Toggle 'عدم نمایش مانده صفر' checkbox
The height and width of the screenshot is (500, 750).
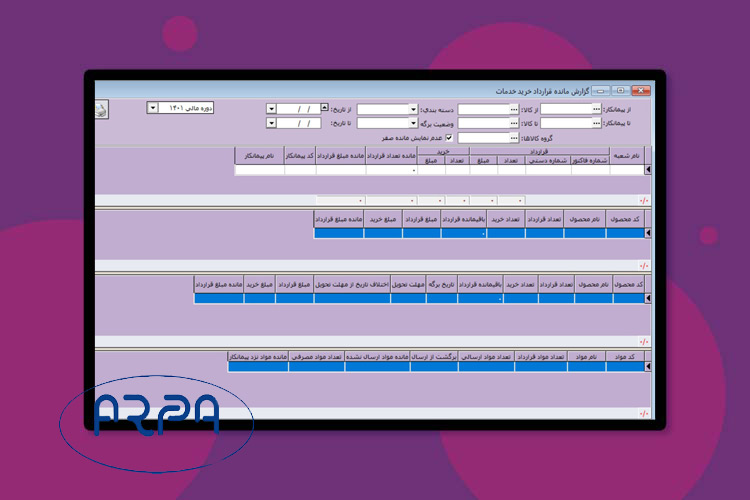tap(448, 138)
